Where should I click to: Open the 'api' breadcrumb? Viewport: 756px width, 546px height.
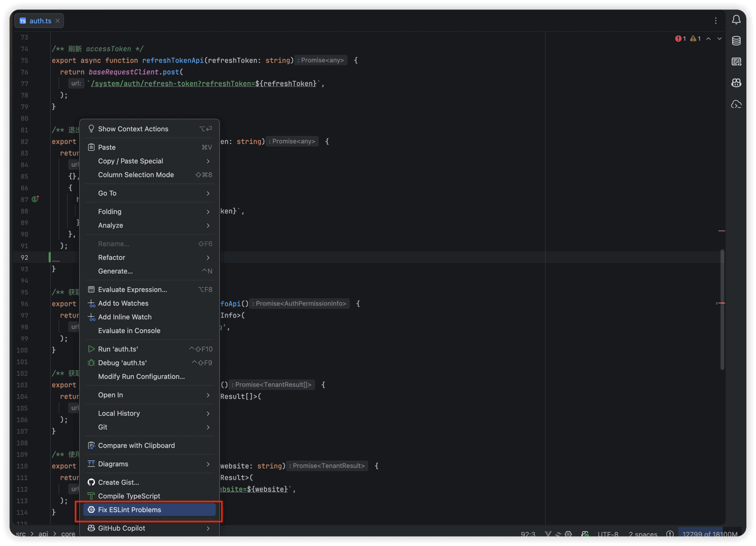pos(44,534)
